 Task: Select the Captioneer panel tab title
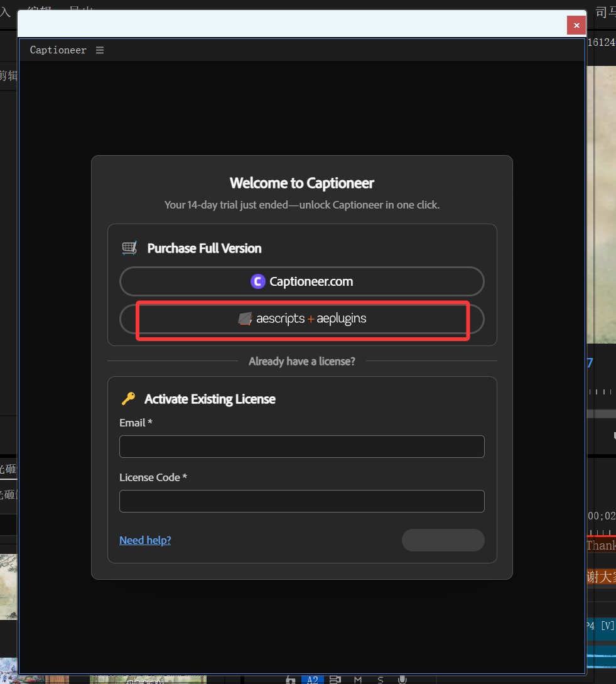click(x=58, y=50)
